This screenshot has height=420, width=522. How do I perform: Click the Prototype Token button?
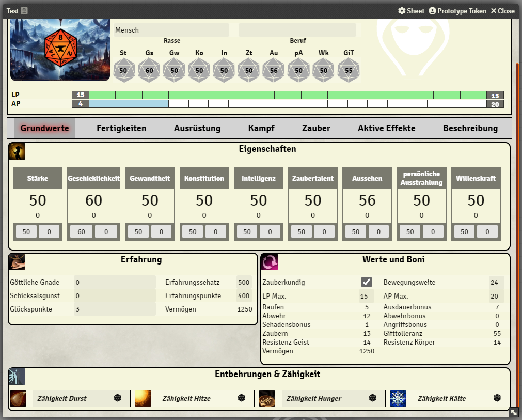(x=457, y=11)
